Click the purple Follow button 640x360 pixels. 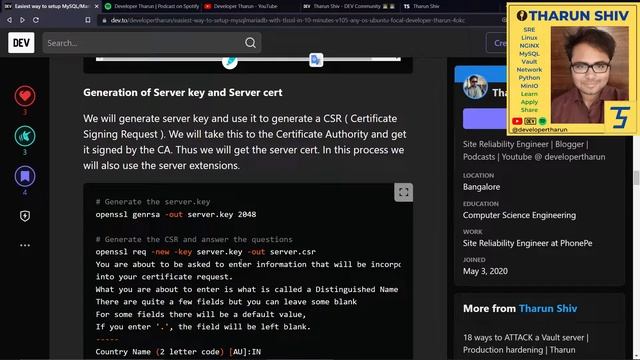tap(484, 119)
